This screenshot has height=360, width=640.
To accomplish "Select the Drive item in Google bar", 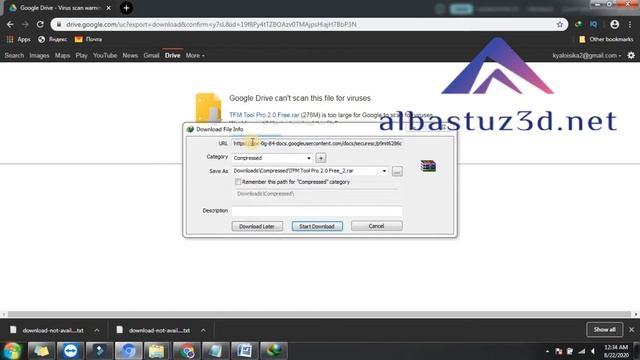I will pos(172,55).
